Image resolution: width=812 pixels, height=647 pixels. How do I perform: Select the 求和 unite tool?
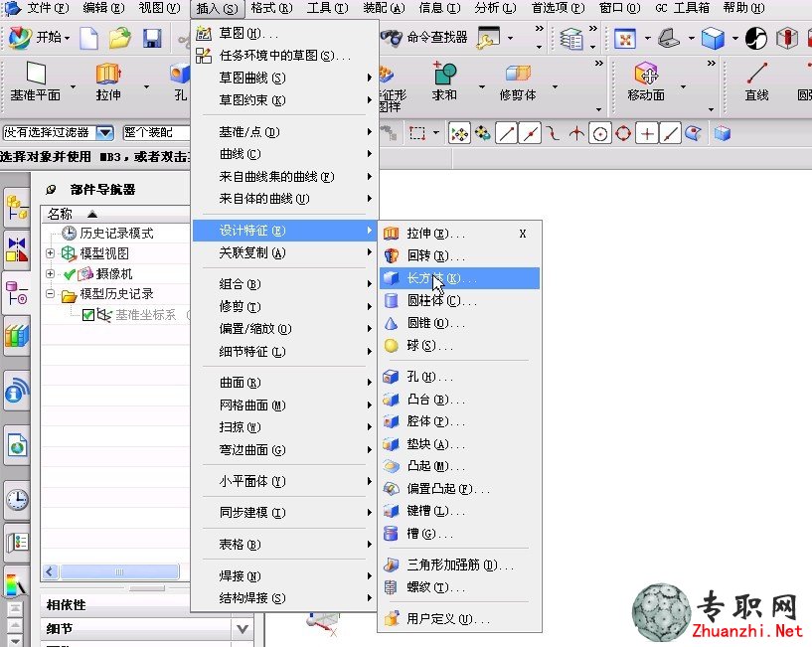click(x=444, y=81)
